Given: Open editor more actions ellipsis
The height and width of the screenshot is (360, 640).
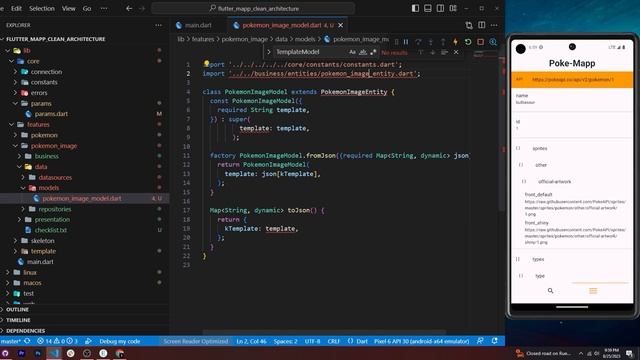Looking at the screenshot, I should 494,25.
